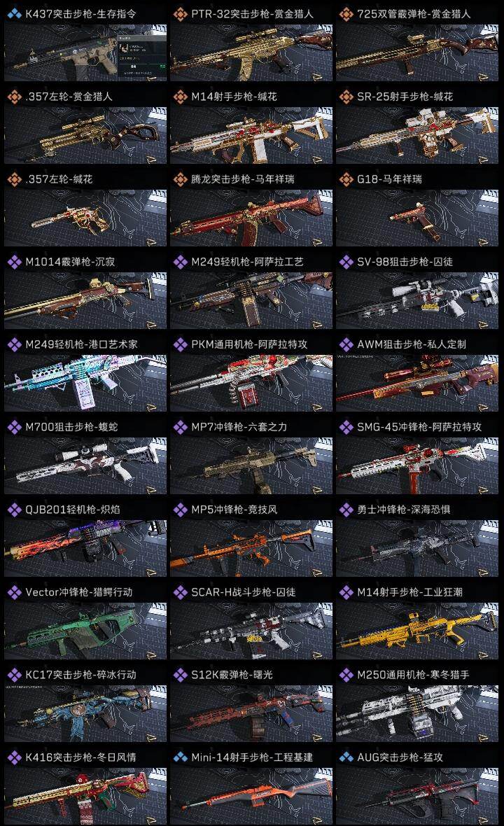
Task: Click the SR-25射手步枪-缄花 title label
Action: (405, 97)
